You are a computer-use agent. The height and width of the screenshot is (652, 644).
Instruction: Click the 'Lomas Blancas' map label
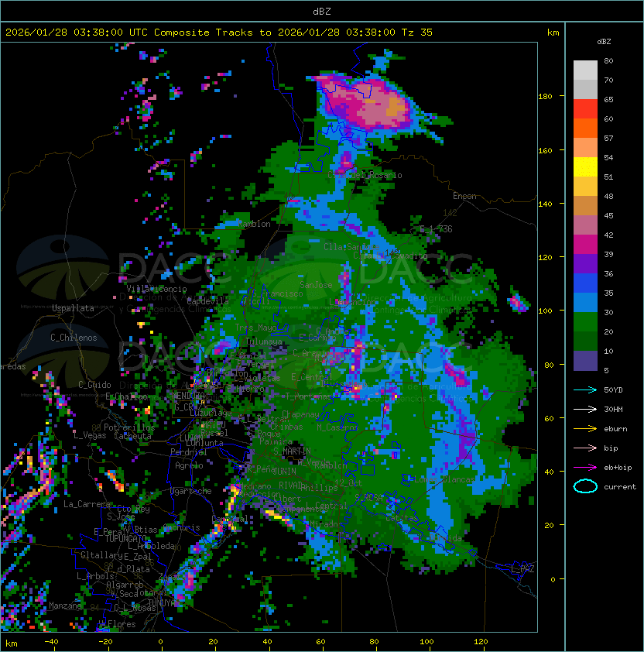click(444, 479)
